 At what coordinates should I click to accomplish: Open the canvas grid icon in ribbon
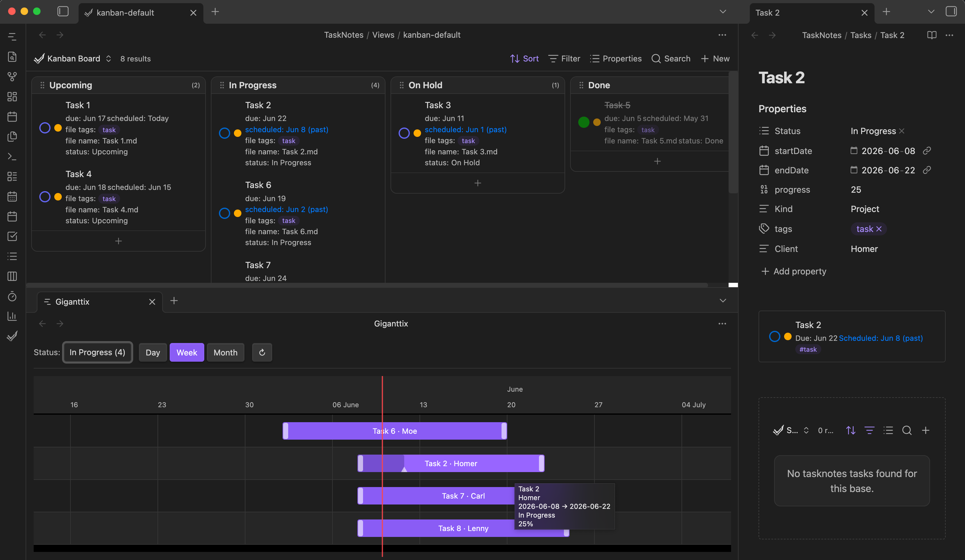tap(12, 96)
